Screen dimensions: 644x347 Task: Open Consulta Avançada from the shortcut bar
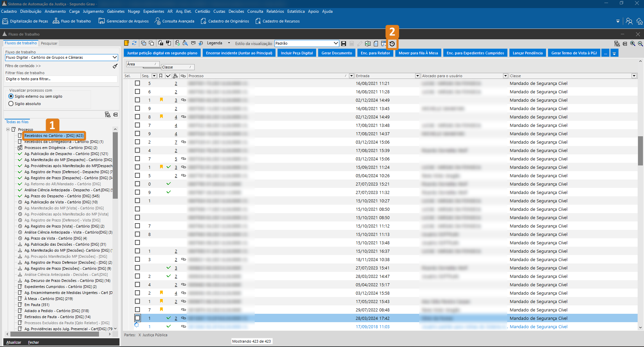(174, 21)
